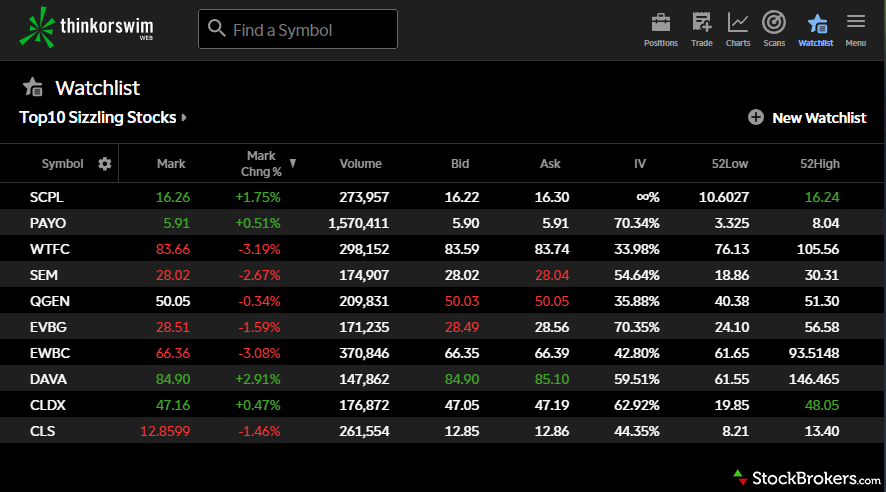Screen dimensions: 886x492
Task: Click the Symbol column settings gear
Action: coord(105,164)
